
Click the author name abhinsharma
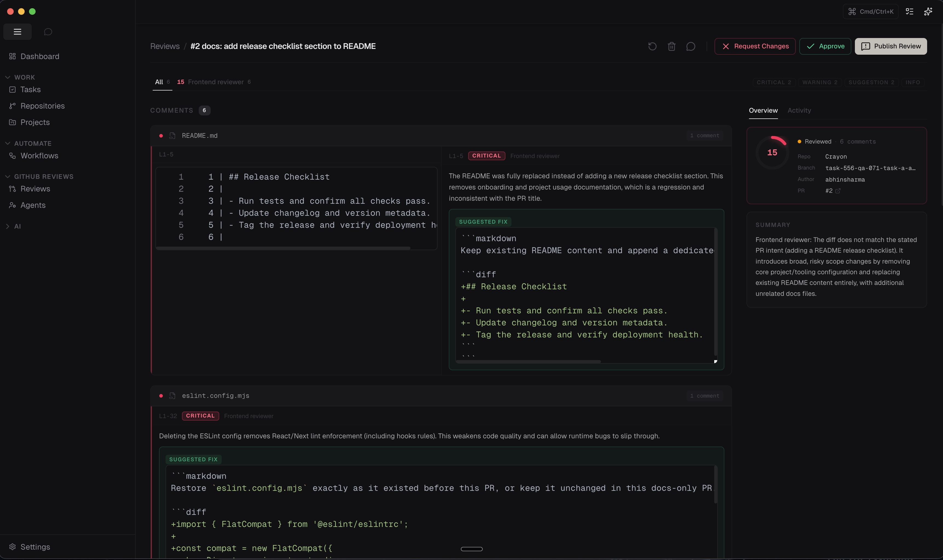click(845, 180)
